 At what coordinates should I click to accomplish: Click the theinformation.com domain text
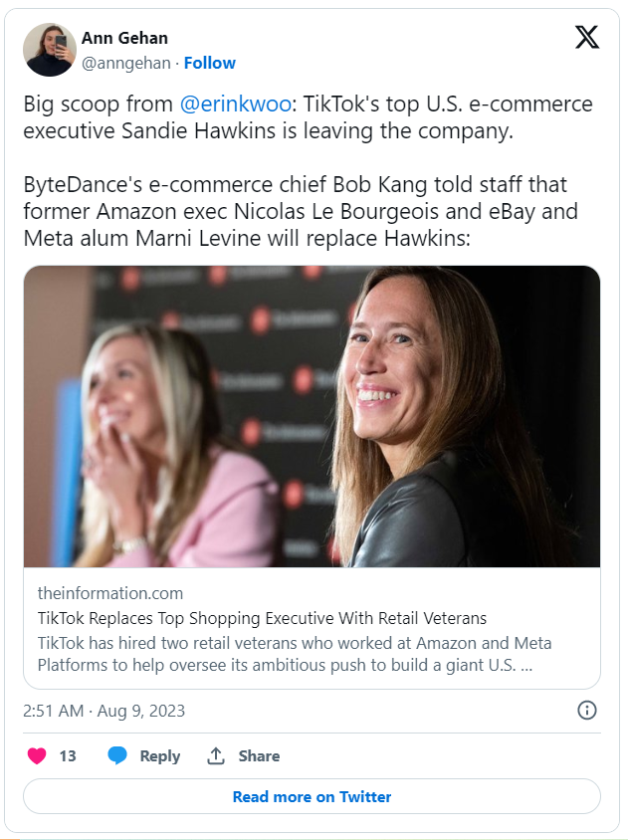click(110, 593)
